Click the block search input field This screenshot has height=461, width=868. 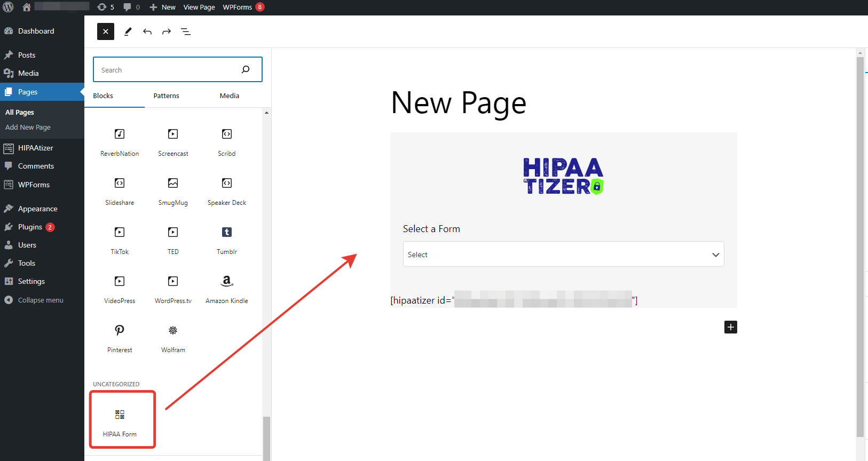pos(168,70)
